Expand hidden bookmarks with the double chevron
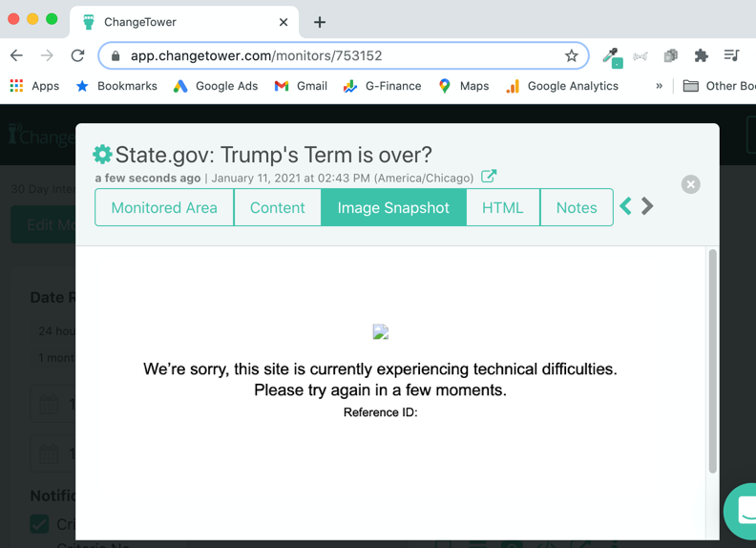 [659, 86]
